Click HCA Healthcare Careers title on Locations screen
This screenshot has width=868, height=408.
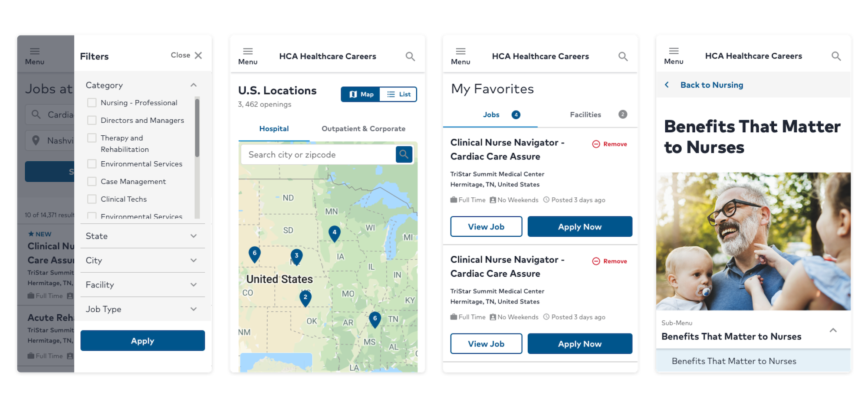[328, 56]
